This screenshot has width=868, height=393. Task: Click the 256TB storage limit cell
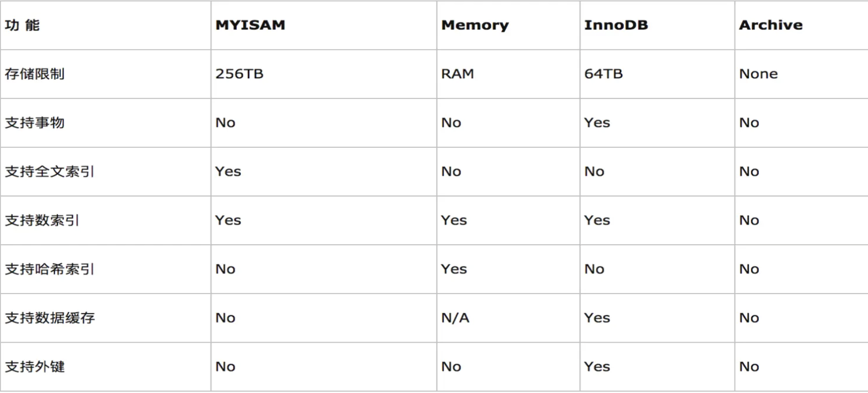pyautogui.click(x=239, y=74)
